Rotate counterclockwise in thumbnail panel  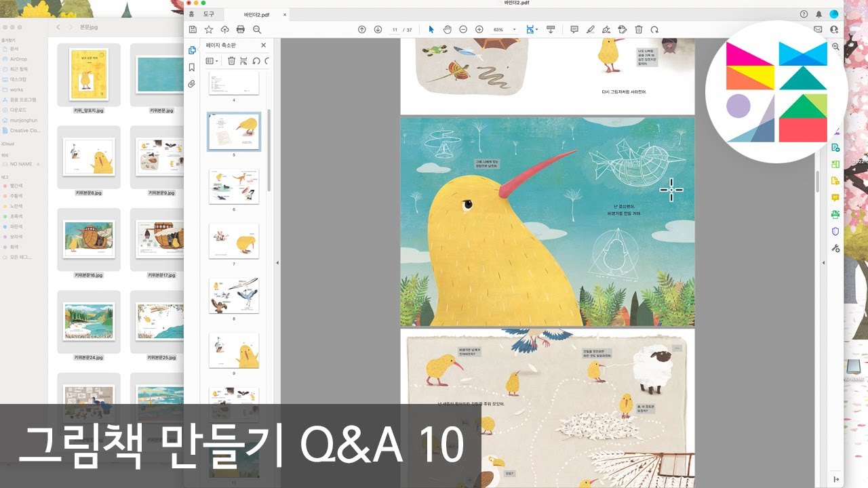coord(256,61)
